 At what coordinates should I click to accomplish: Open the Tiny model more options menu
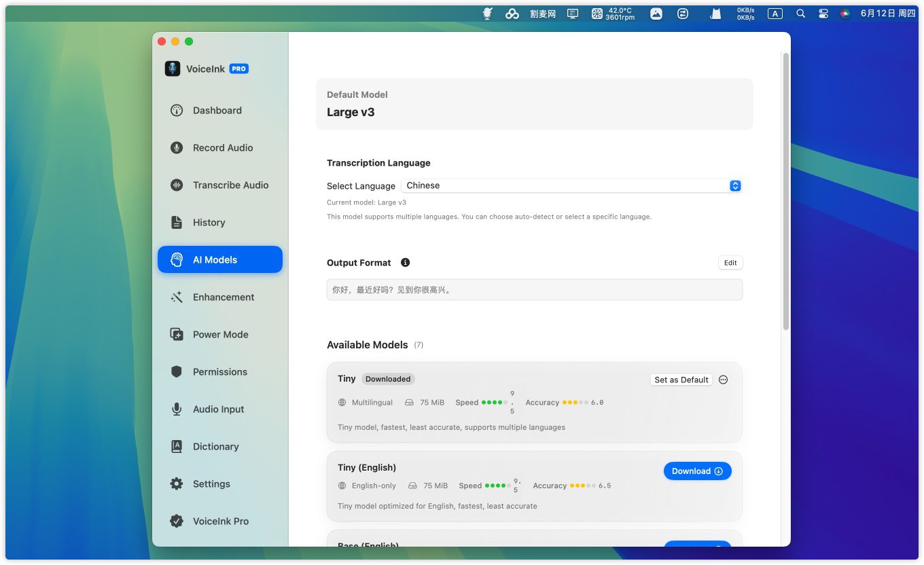(x=723, y=380)
